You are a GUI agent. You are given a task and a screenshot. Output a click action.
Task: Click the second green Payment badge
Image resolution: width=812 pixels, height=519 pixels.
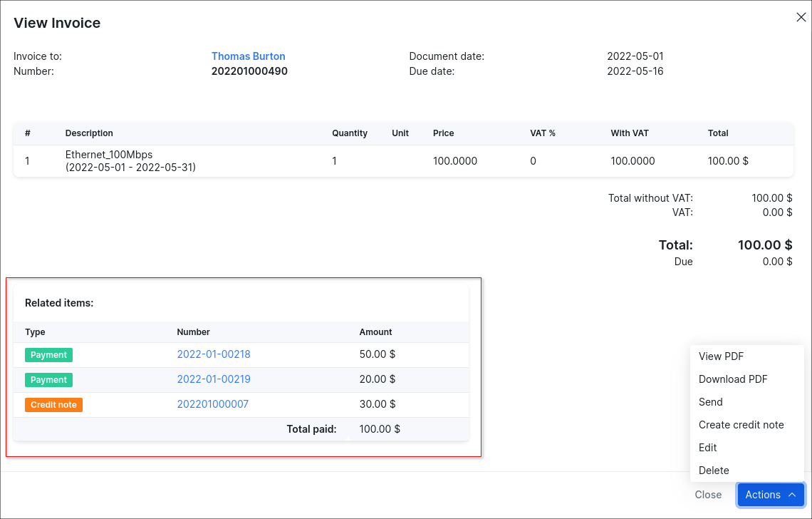pos(48,380)
